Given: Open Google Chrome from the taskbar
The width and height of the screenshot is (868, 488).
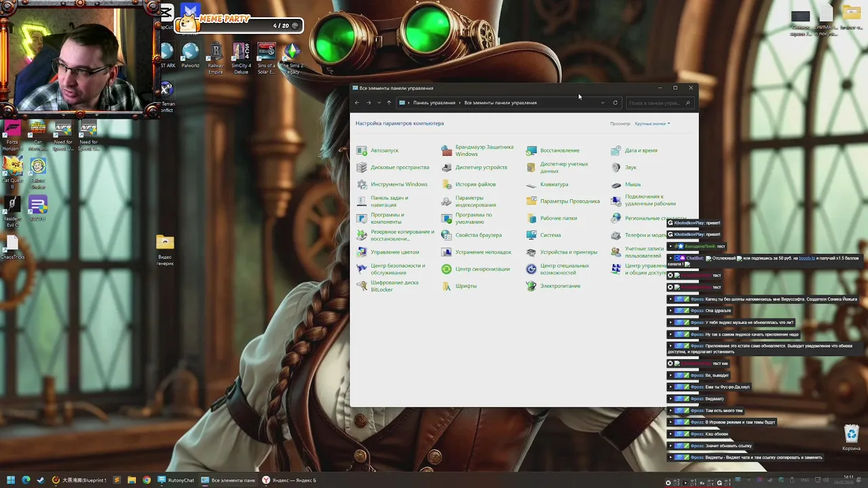Looking at the screenshot, I should pyautogui.click(x=146, y=481).
